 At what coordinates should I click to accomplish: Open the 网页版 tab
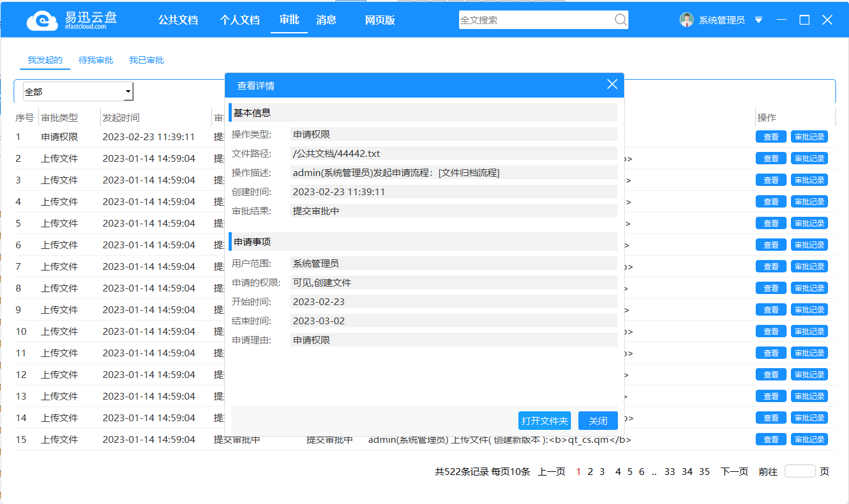pos(380,20)
